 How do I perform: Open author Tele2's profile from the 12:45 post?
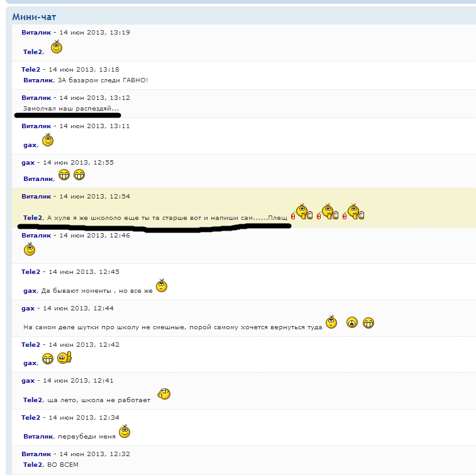31,272
